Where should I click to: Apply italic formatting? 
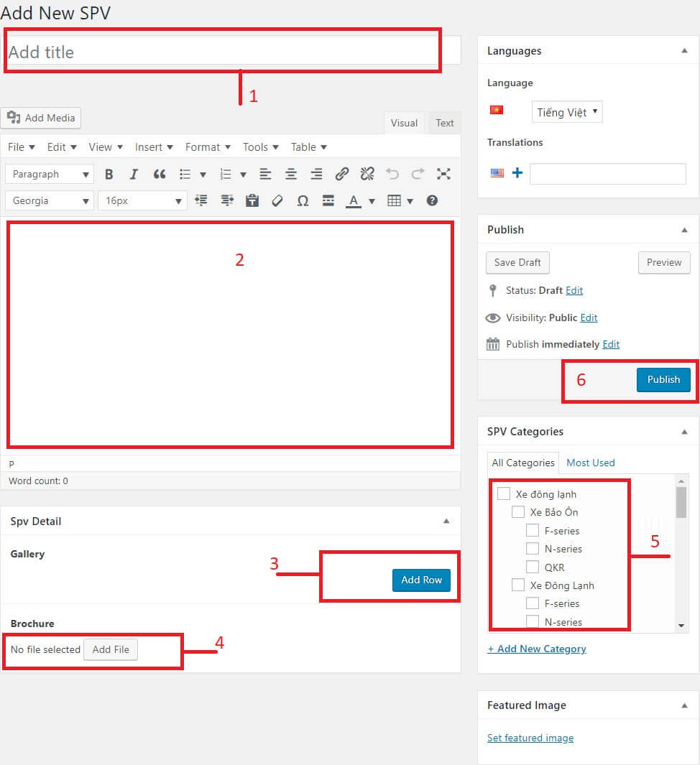coord(134,174)
